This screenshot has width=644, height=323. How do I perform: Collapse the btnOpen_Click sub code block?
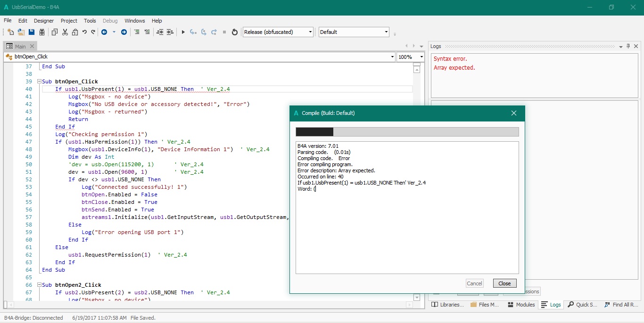point(39,81)
